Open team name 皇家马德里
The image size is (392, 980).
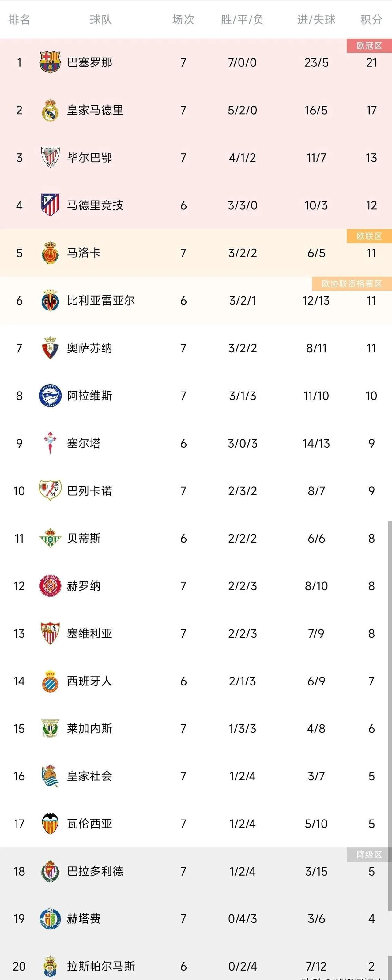[95, 110]
